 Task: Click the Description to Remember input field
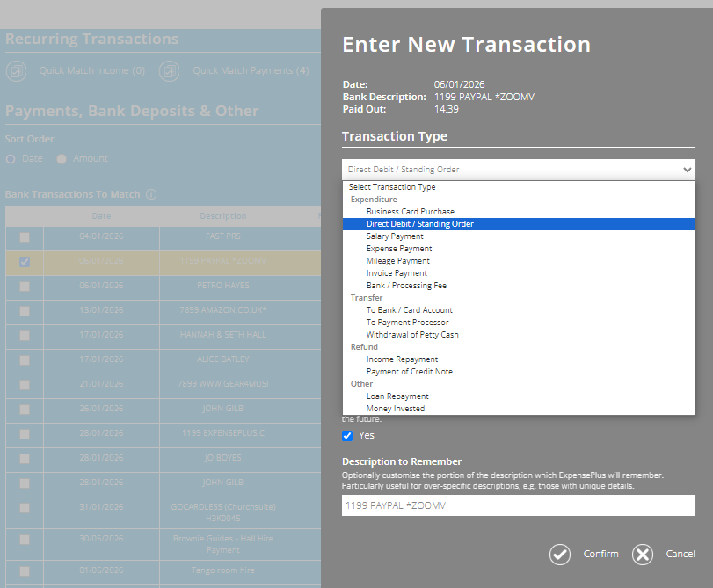519,505
